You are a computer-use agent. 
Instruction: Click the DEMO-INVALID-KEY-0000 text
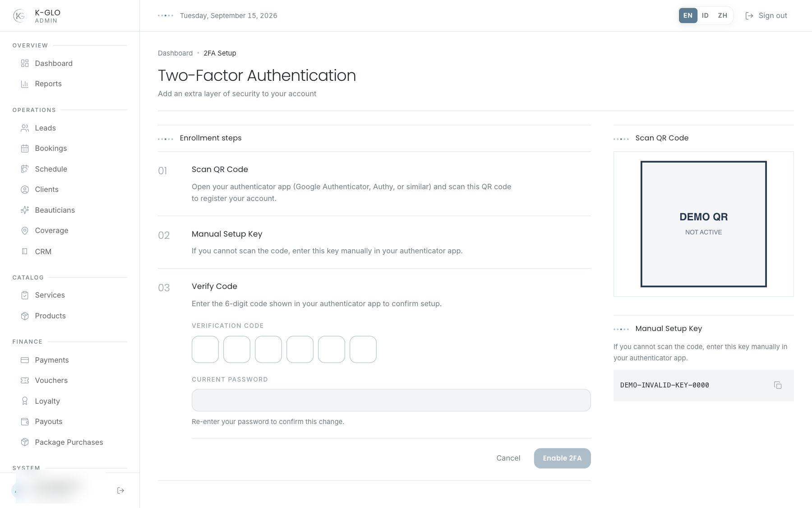(x=664, y=385)
